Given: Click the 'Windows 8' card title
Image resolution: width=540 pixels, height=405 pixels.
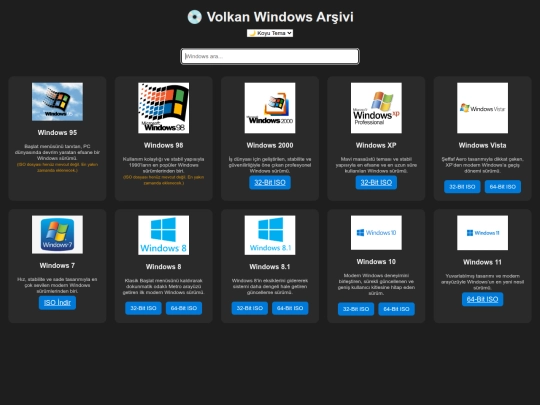Looking at the screenshot, I should [x=164, y=267].
